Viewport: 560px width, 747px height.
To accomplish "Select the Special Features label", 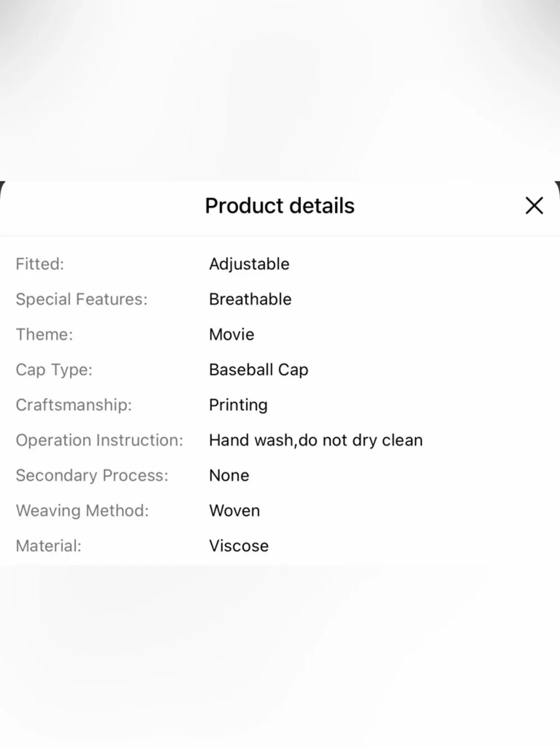I will coord(81,299).
